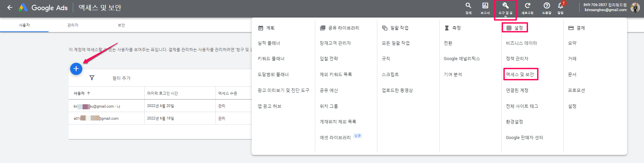Switch to the 보안 tab
Viewport: 644px width, 163px height.
(121, 25)
